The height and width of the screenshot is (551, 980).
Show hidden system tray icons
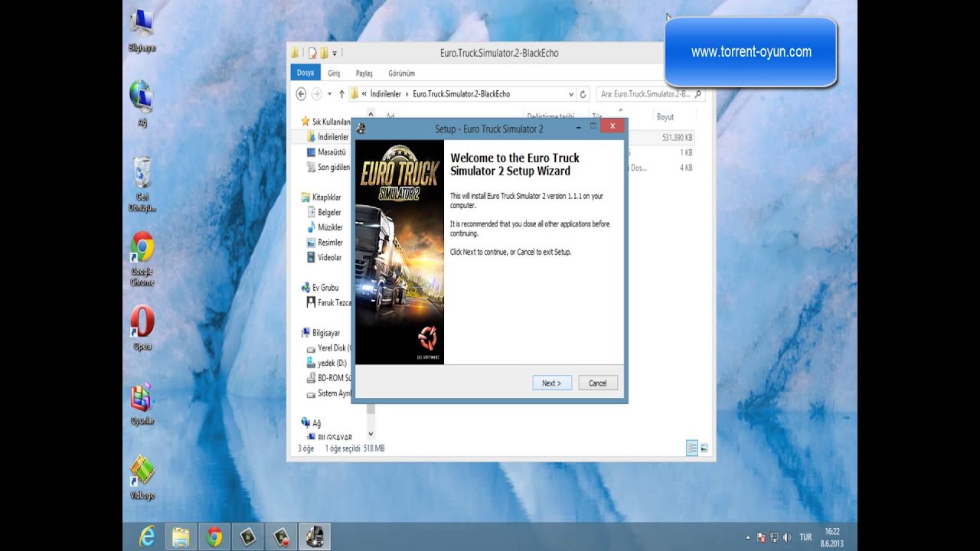click(x=748, y=538)
